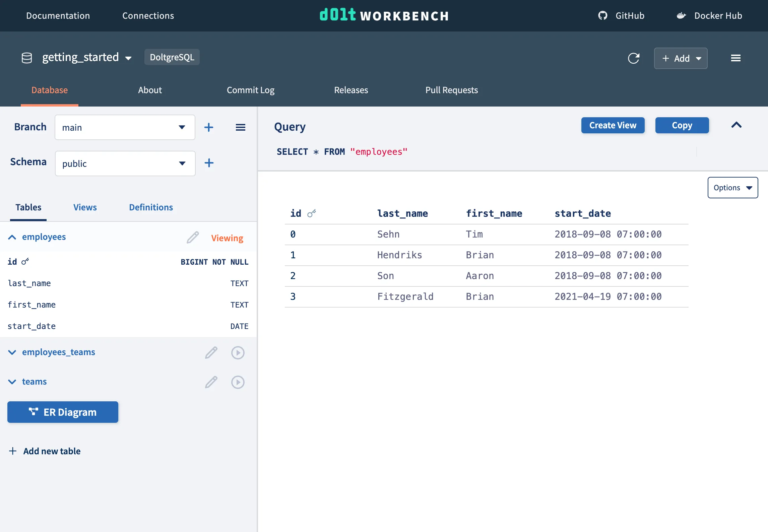Click into the SQL query editor text

pyautogui.click(x=342, y=152)
